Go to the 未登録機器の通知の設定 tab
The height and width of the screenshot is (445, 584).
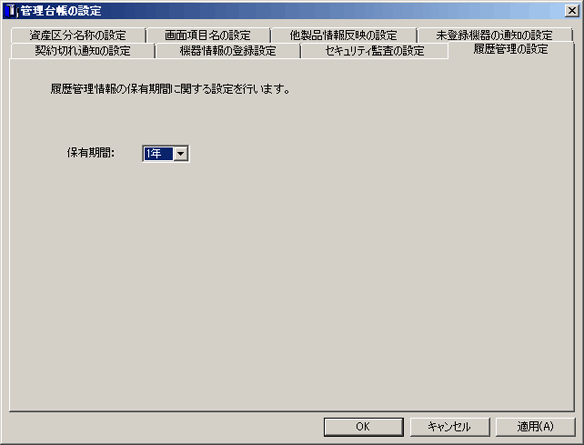494,35
